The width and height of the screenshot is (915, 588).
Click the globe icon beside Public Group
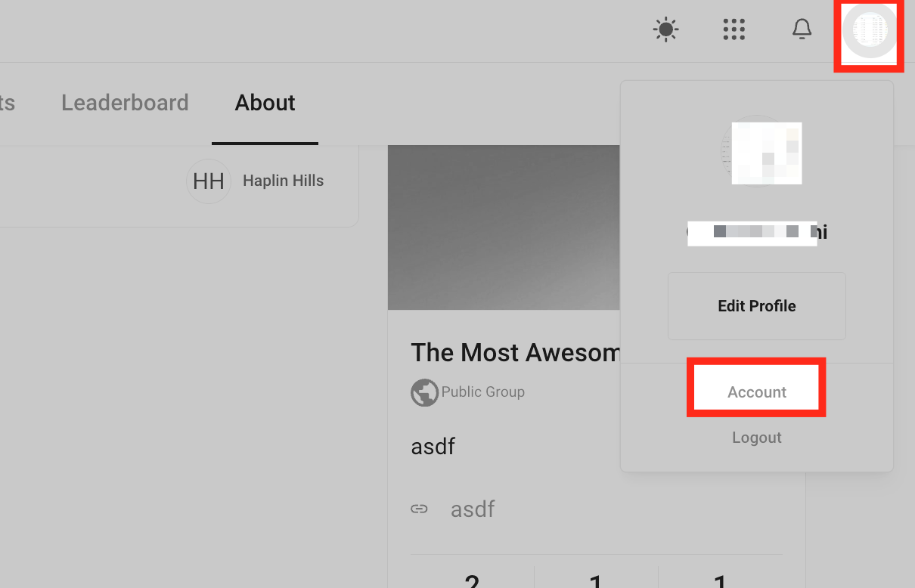424,392
